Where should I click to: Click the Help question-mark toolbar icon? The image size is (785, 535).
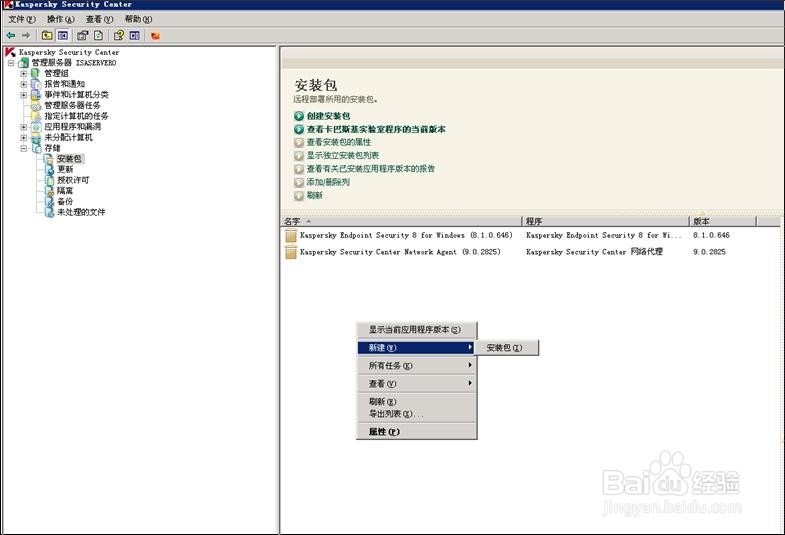(x=119, y=36)
